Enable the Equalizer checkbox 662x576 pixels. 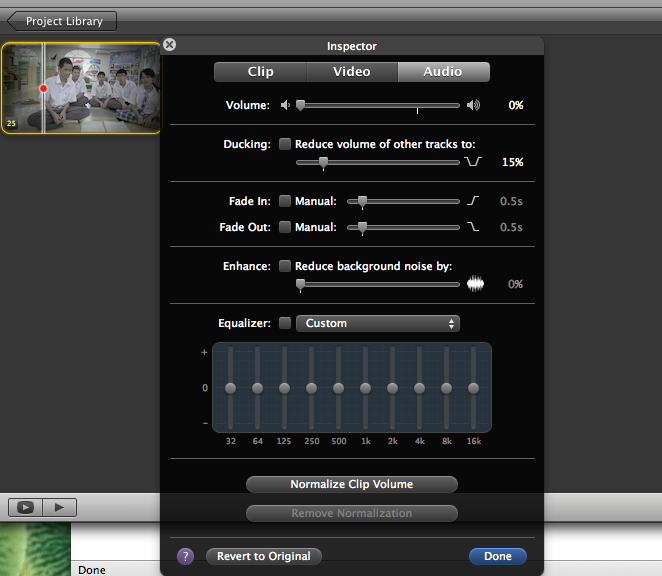click(285, 323)
